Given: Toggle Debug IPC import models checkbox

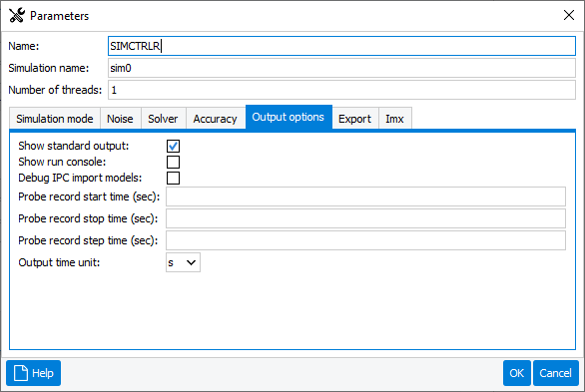Looking at the screenshot, I should pos(173,179).
